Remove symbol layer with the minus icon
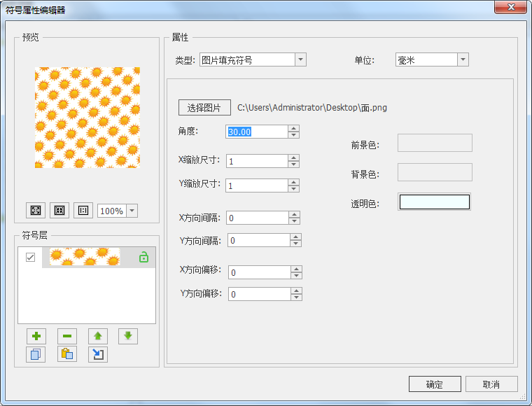This screenshot has height=406, width=532. 67,336
